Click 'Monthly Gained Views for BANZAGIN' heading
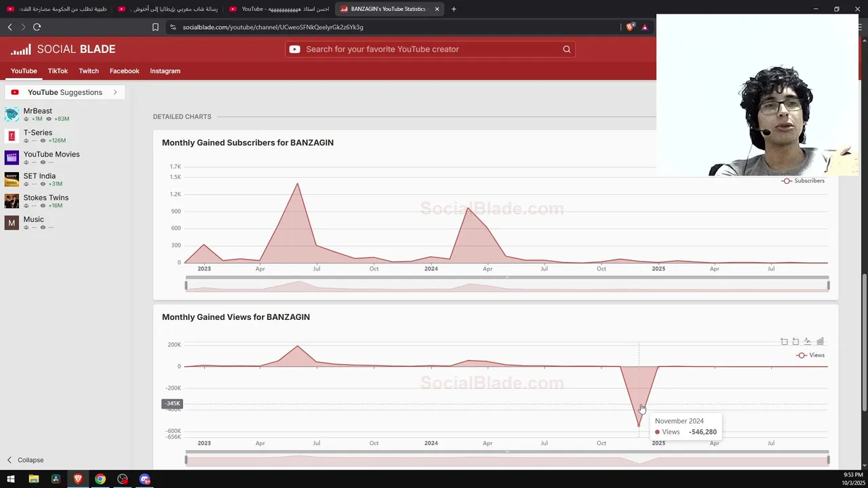868x488 pixels. pyautogui.click(x=236, y=317)
